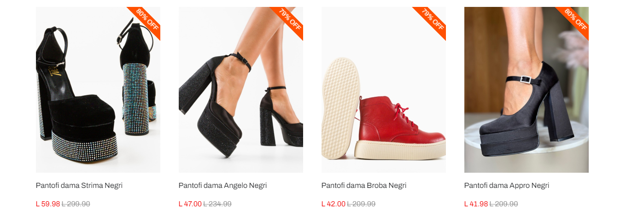The image size is (644, 222).
Task: Click the "Pantofi dama Strima Negri" title
Action: pyautogui.click(x=79, y=186)
